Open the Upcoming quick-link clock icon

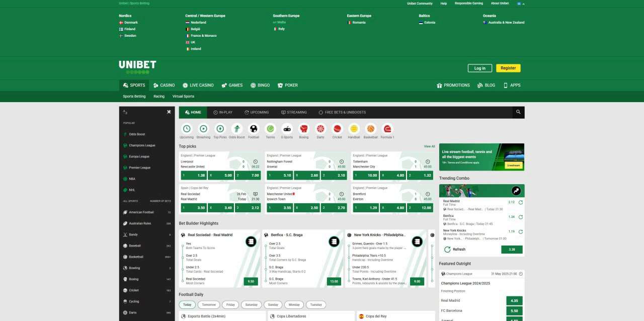coord(187,129)
